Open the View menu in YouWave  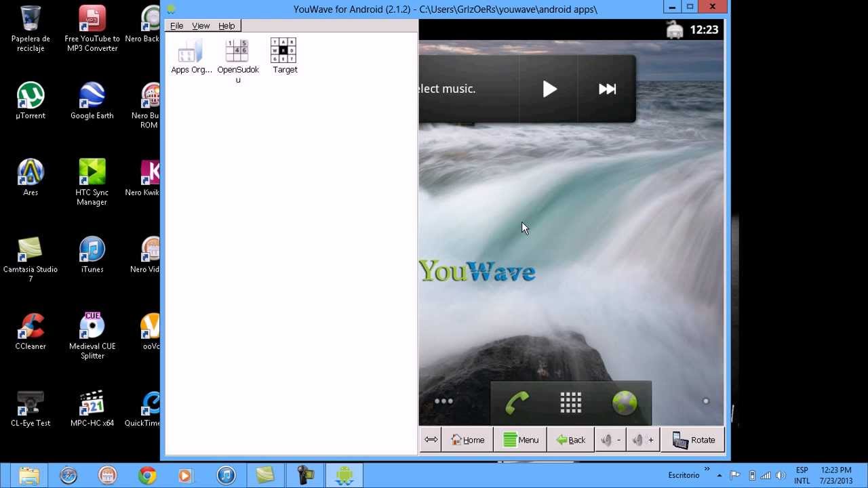[201, 26]
